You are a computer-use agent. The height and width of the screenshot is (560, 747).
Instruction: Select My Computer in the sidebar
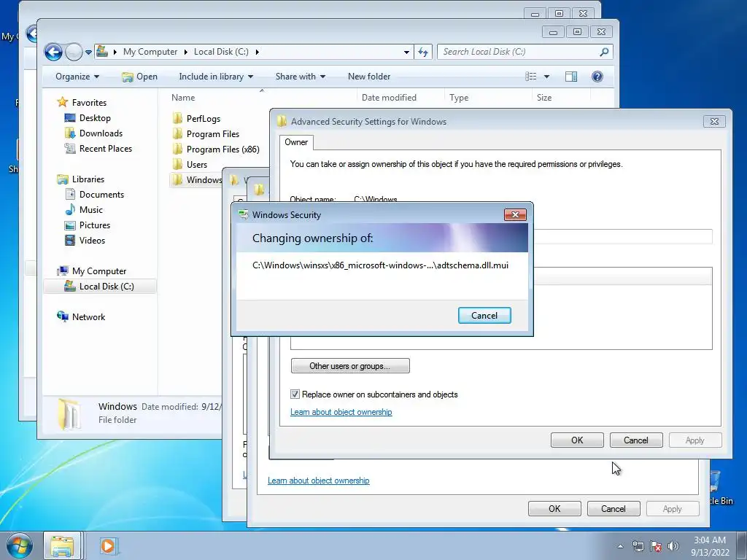click(98, 271)
